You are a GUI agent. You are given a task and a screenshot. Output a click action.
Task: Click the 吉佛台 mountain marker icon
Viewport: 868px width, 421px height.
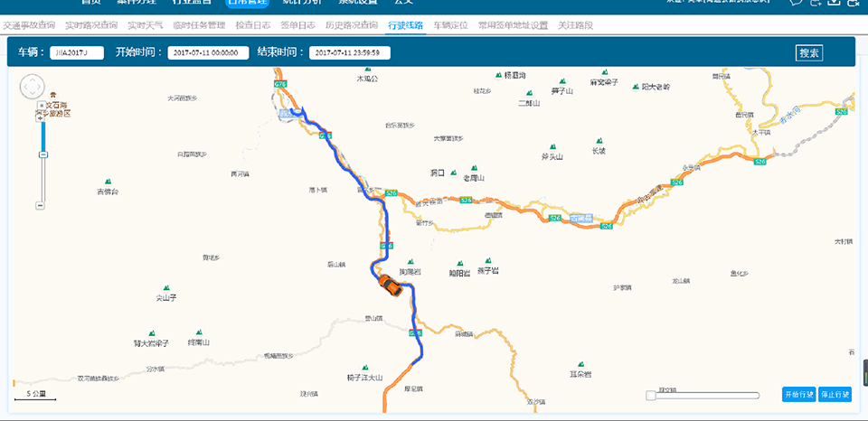point(108,182)
